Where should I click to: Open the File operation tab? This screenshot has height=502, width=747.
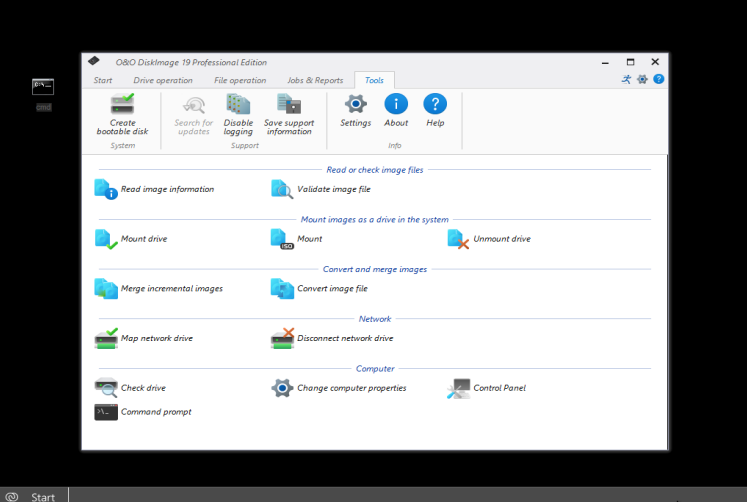240,80
